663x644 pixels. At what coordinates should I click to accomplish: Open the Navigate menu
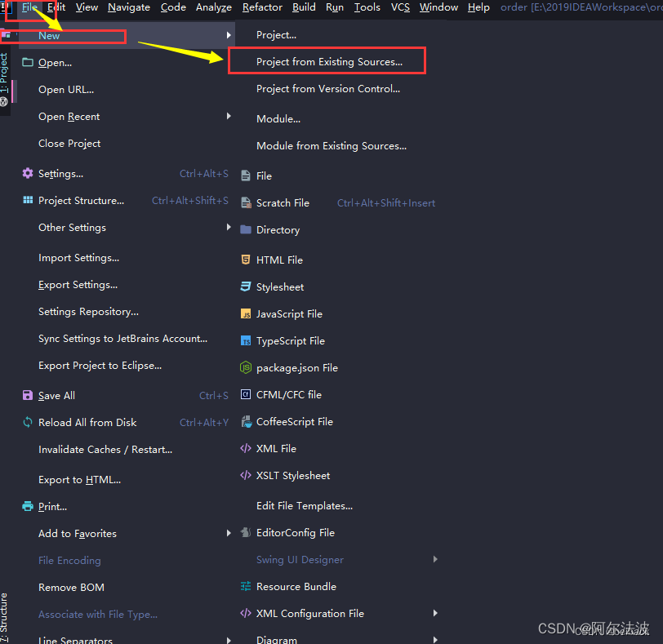coord(129,7)
